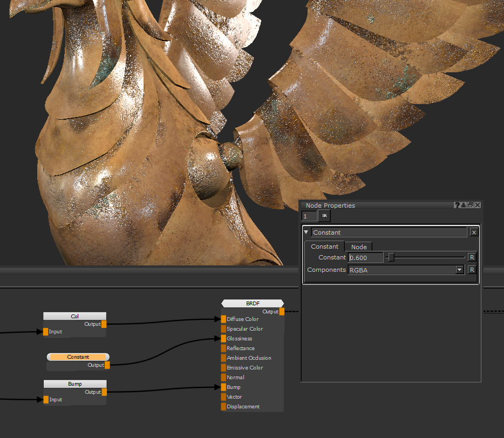The height and width of the screenshot is (438, 504).
Task: Click the Constant value slider handle
Action: pos(391,257)
